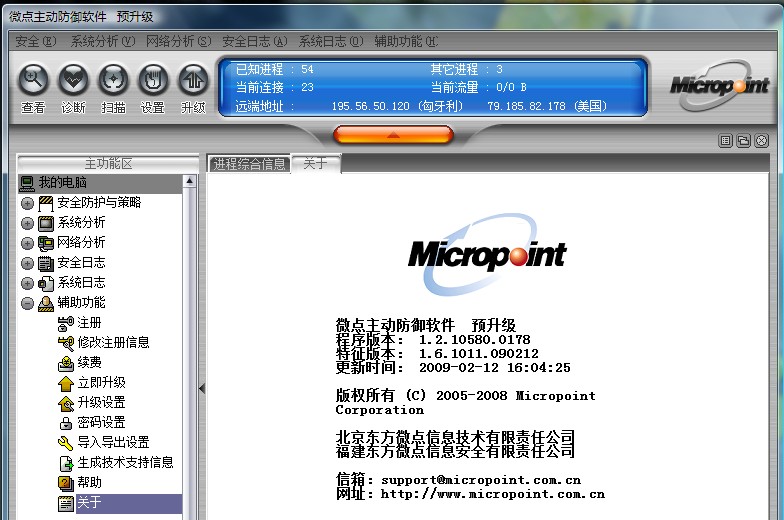Screen dimensions: 784x520
Task: Click 主功能区 panel header
Action: 108,164
